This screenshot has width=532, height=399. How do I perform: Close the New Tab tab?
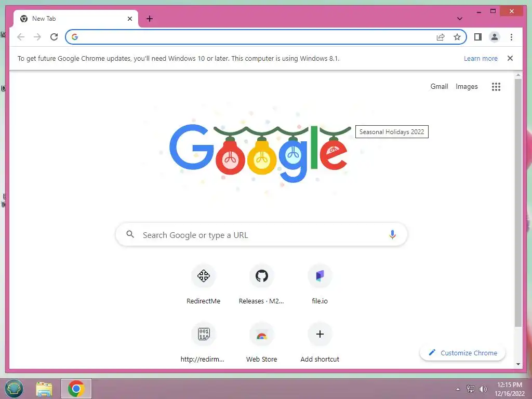[129, 19]
